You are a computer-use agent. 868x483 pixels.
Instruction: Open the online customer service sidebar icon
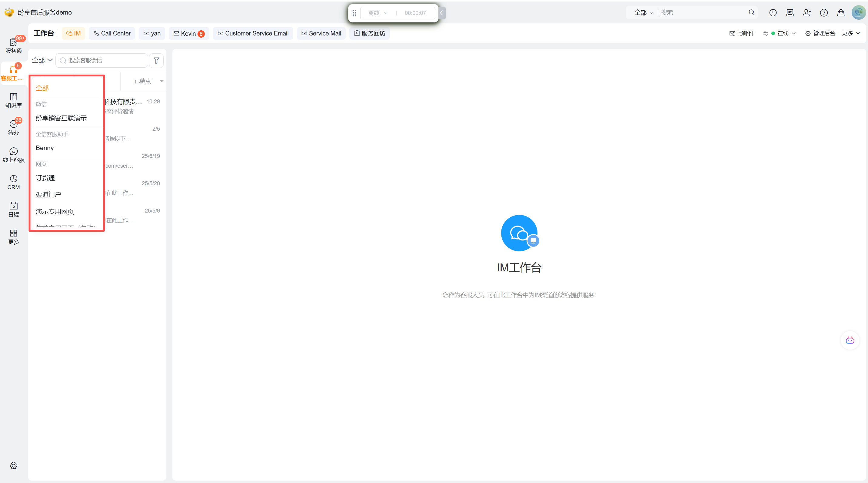13,155
